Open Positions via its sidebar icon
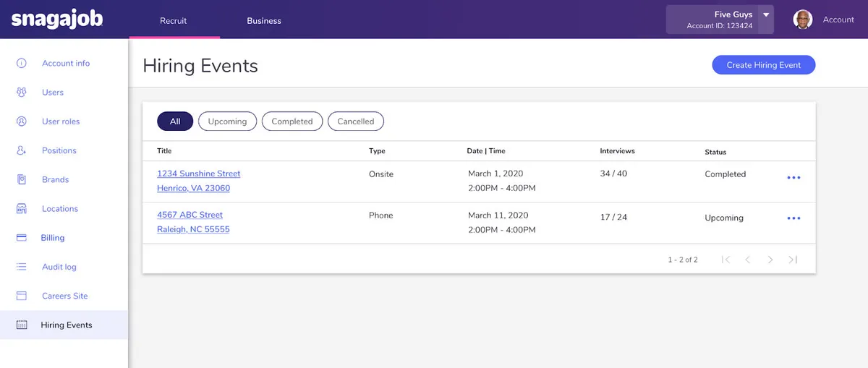 pyautogui.click(x=22, y=150)
